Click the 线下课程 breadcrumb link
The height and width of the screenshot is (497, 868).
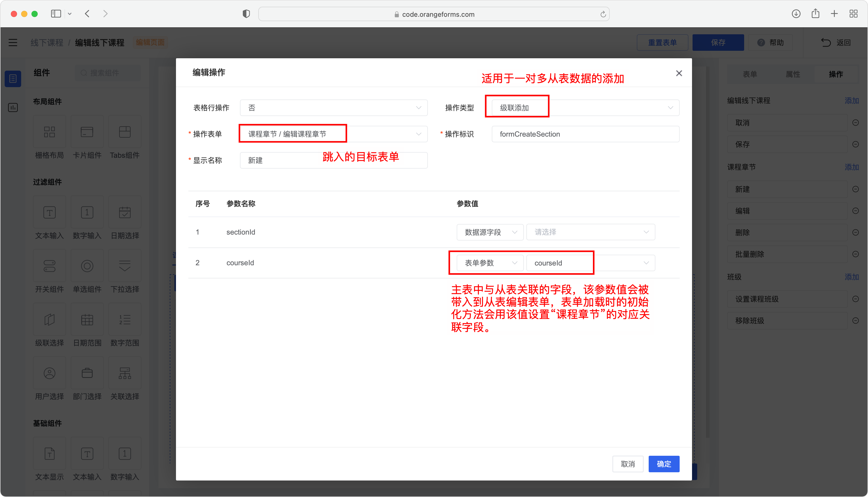click(47, 43)
